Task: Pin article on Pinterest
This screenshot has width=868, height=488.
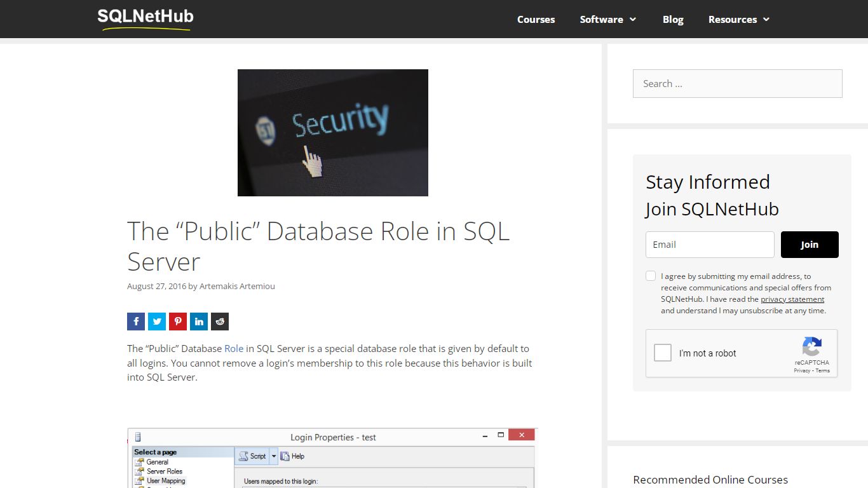Action: pos(178,322)
